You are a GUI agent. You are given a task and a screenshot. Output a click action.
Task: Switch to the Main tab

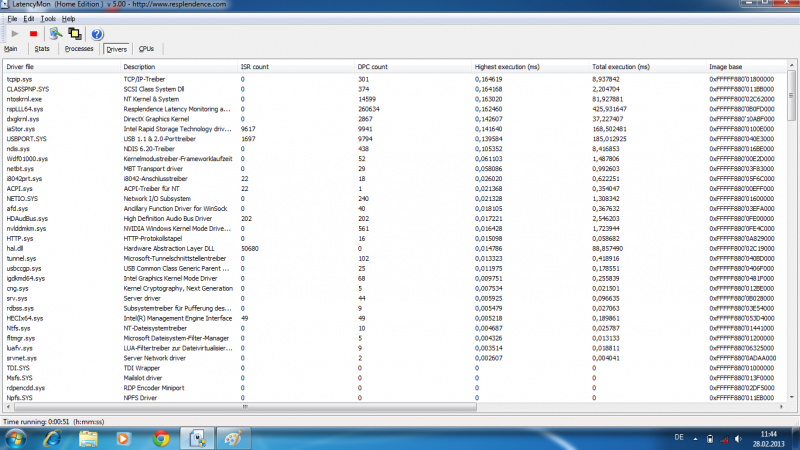[x=11, y=49]
